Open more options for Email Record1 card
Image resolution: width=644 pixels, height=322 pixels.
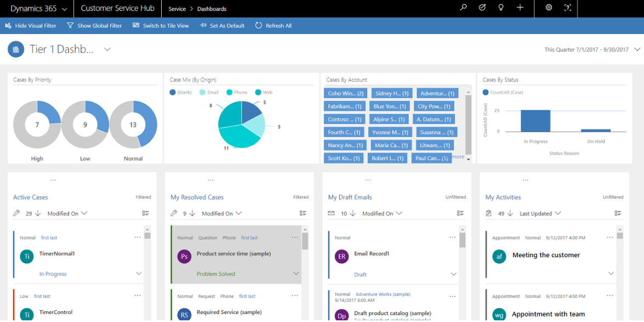click(452, 238)
